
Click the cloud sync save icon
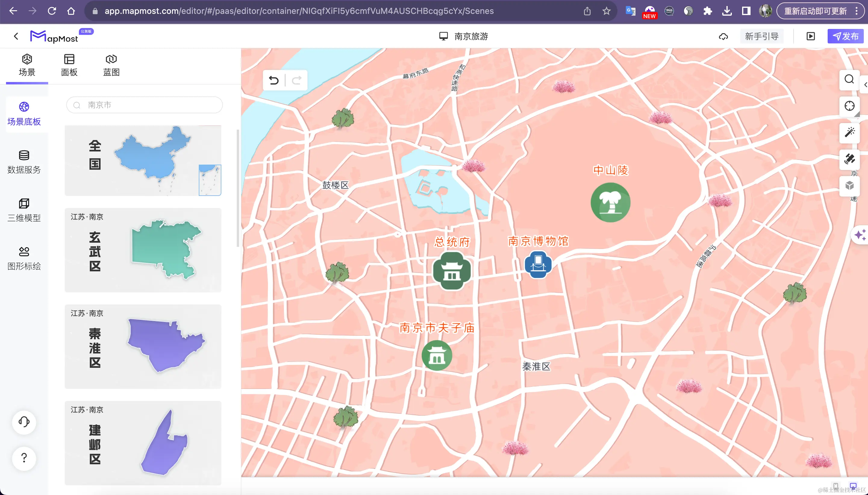[x=723, y=36]
